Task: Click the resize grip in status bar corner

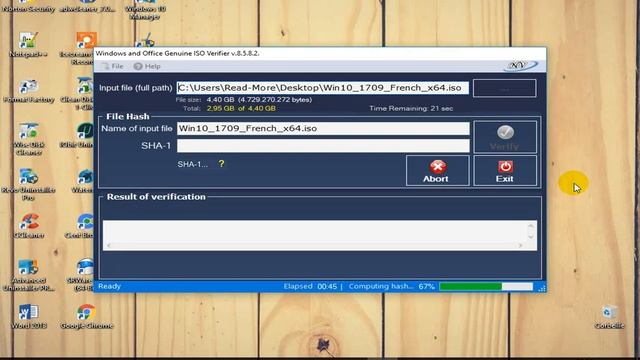Action: (542, 288)
